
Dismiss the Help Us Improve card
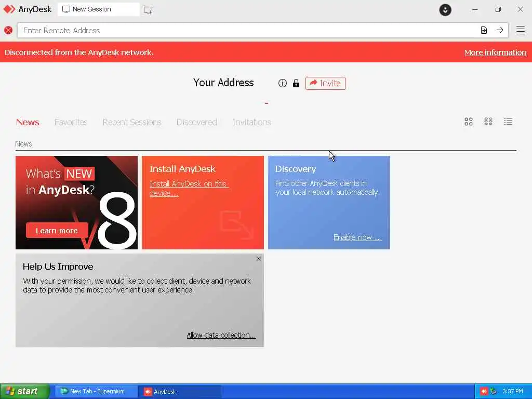pyautogui.click(x=259, y=259)
